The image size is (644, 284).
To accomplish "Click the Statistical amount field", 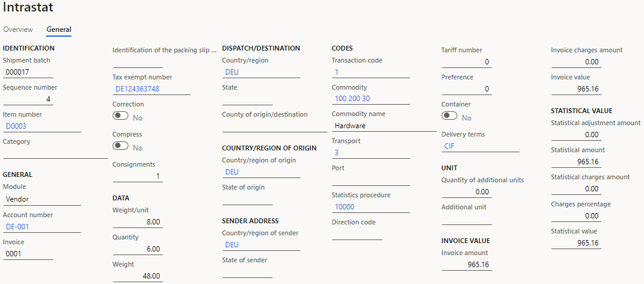I will coord(577,162).
